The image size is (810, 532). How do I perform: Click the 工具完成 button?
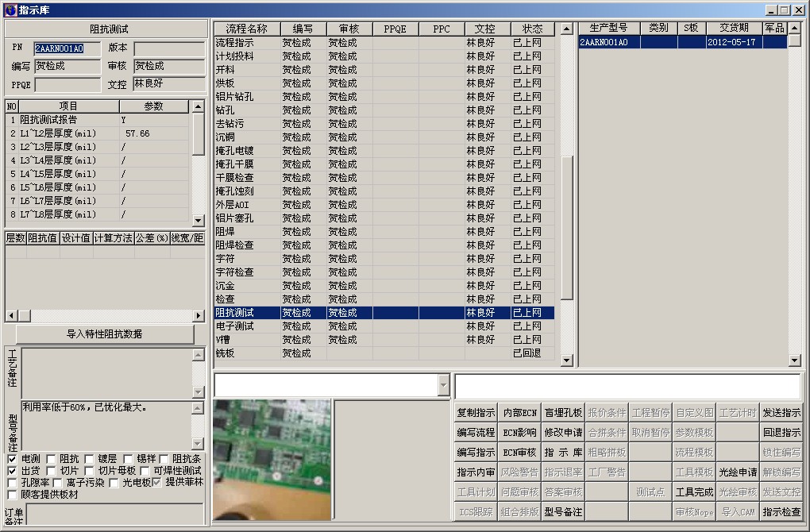tap(694, 492)
